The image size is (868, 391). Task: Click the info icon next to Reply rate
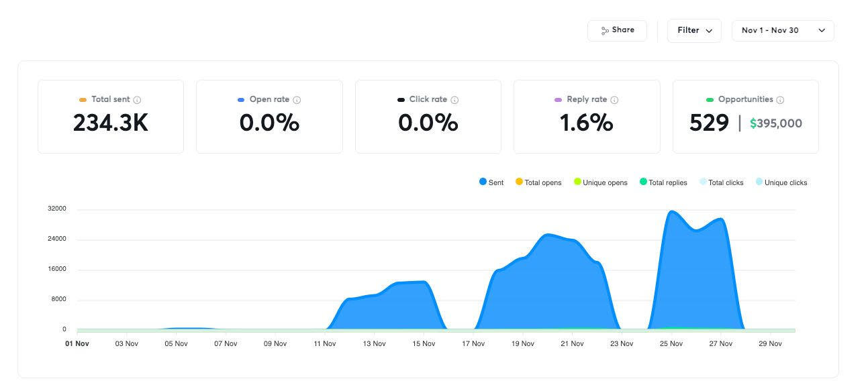click(614, 100)
